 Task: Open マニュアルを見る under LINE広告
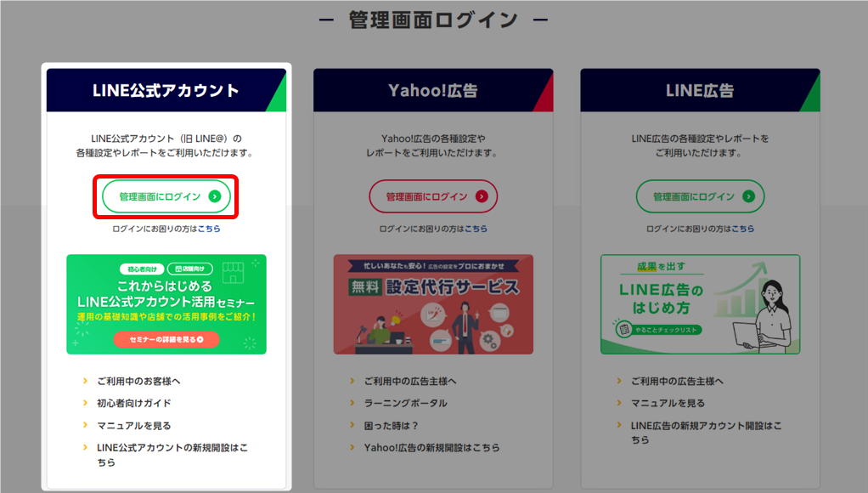(668, 403)
